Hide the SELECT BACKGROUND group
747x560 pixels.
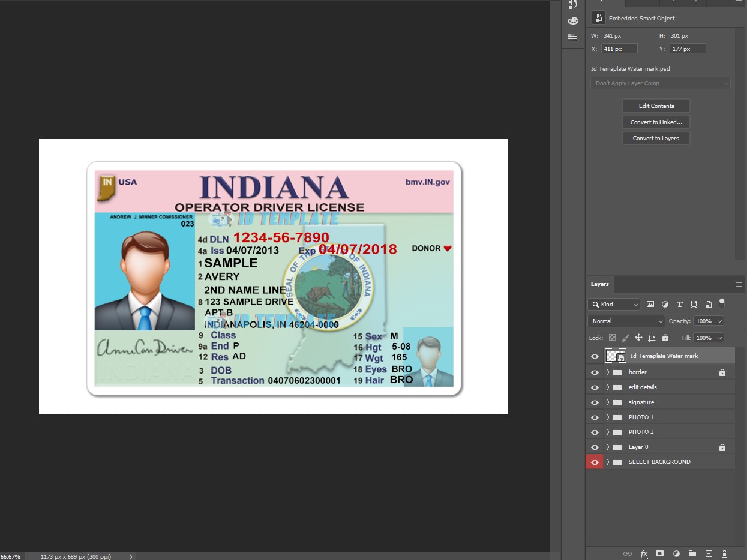[595, 462]
